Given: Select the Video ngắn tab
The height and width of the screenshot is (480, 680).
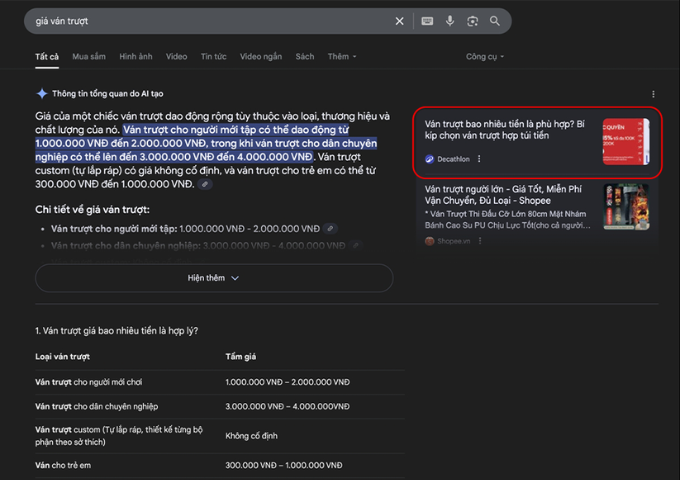Looking at the screenshot, I should pyautogui.click(x=261, y=56).
